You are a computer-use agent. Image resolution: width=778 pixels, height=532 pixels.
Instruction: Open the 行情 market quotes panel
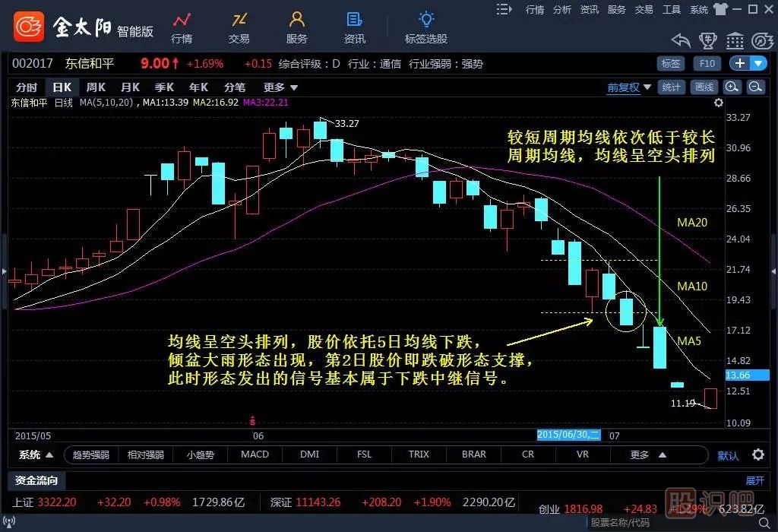[x=182, y=27]
